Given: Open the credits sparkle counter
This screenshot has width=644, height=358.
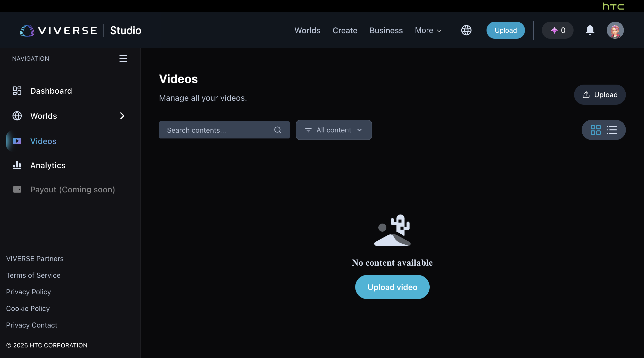Looking at the screenshot, I should point(557,30).
